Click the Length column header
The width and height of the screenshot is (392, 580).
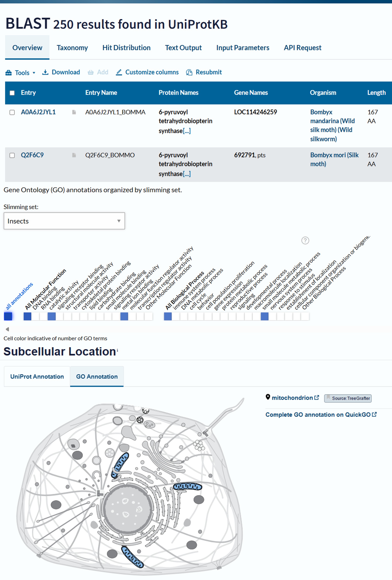point(377,93)
